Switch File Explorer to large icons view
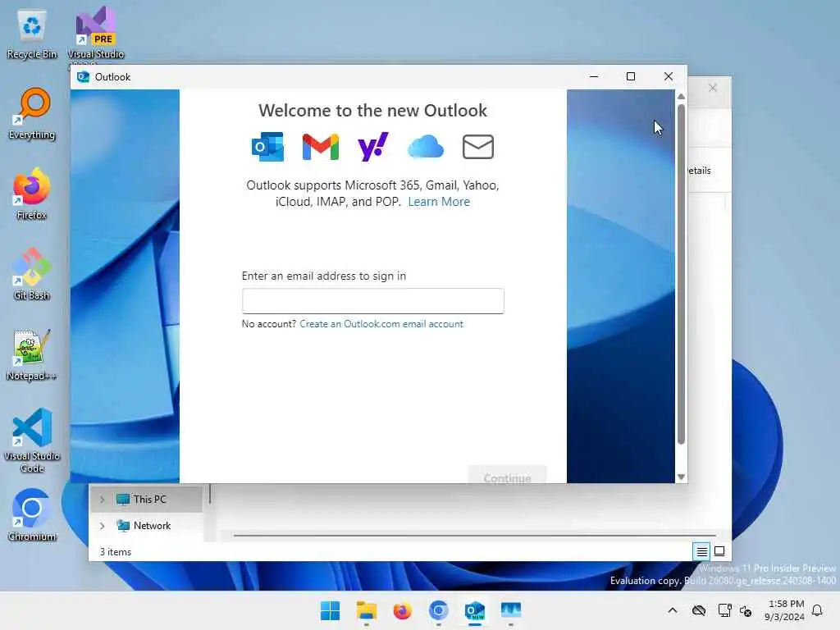 (719, 551)
